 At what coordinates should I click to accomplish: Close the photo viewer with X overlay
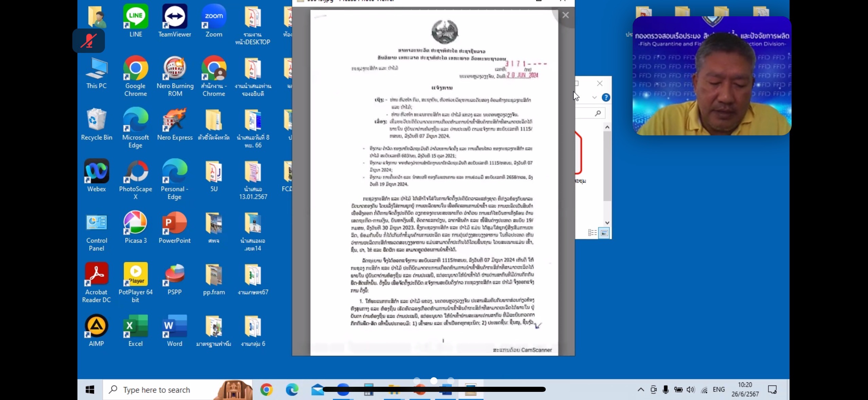point(565,15)
